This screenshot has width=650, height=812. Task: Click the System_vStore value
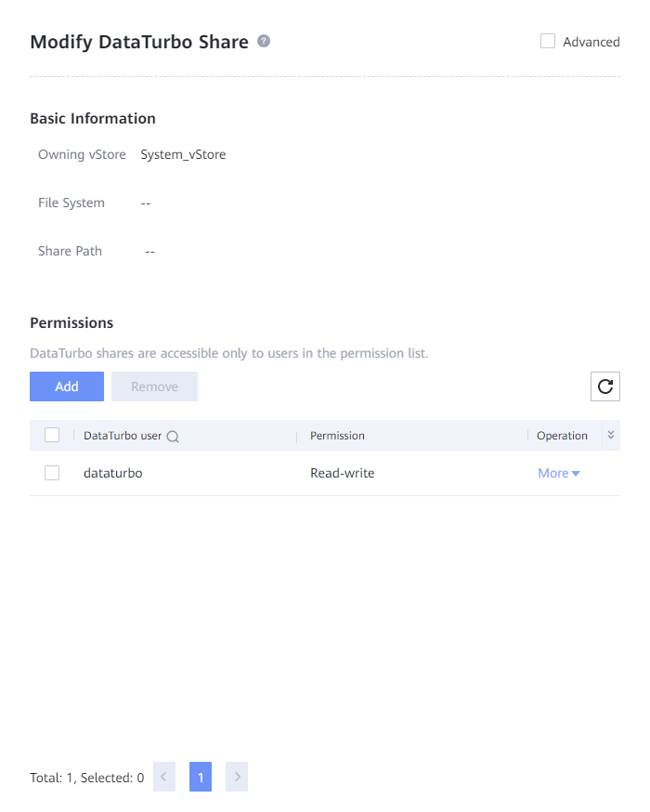tap(183, 154)
